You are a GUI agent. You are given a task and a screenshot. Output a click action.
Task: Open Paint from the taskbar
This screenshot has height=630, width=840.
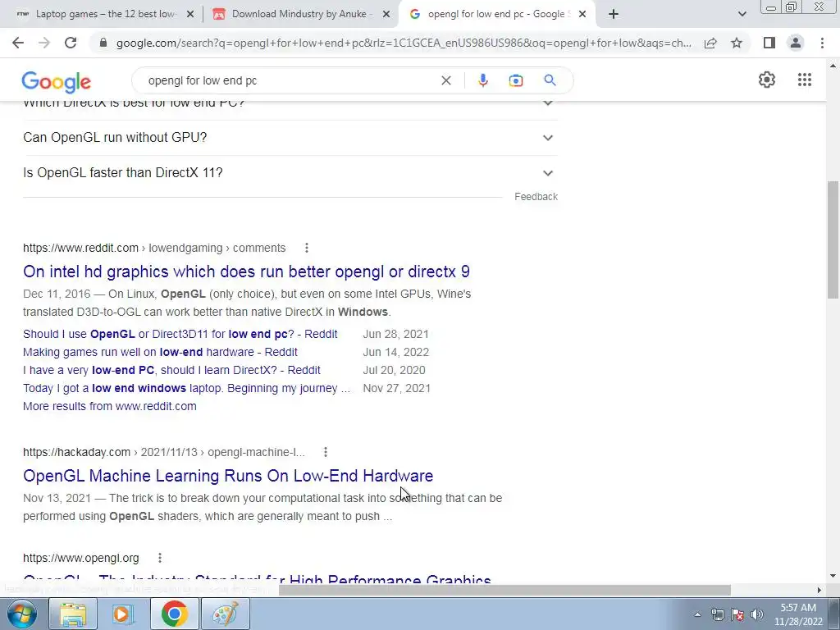(225, 614)
